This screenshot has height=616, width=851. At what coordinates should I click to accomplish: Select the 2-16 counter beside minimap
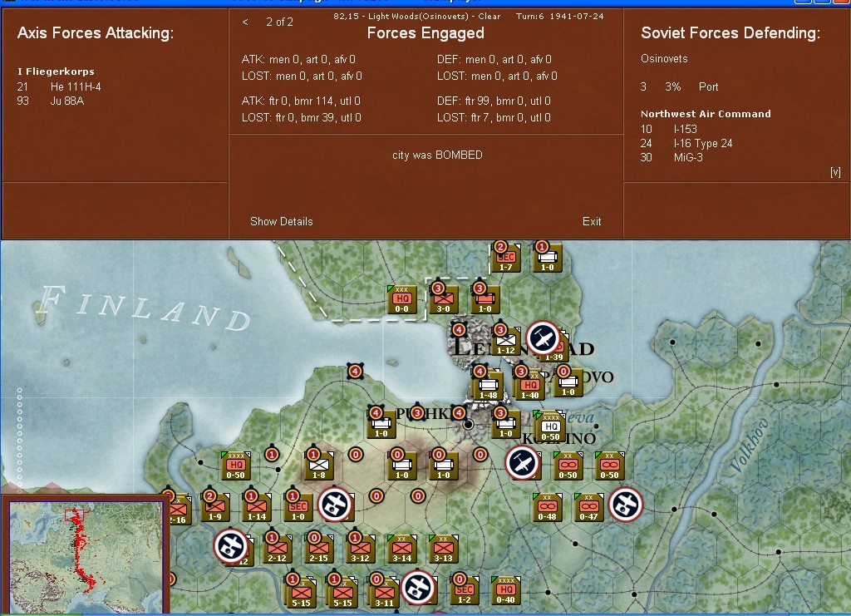(x=178, y=510)
